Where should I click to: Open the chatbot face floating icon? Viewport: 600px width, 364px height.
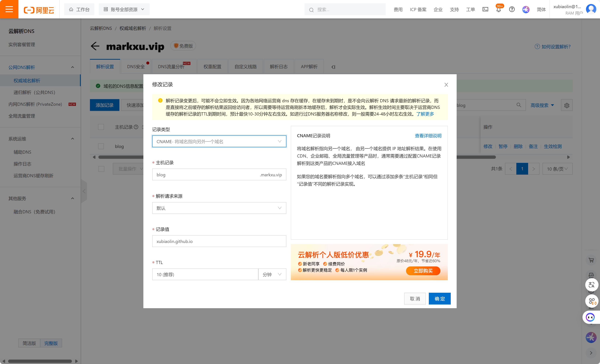590,317
